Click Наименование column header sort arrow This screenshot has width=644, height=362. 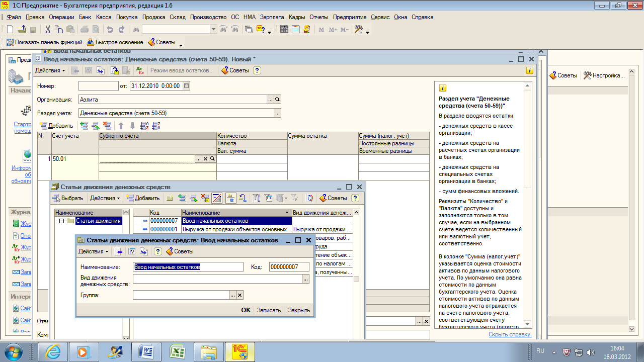[x=287, y=213]
